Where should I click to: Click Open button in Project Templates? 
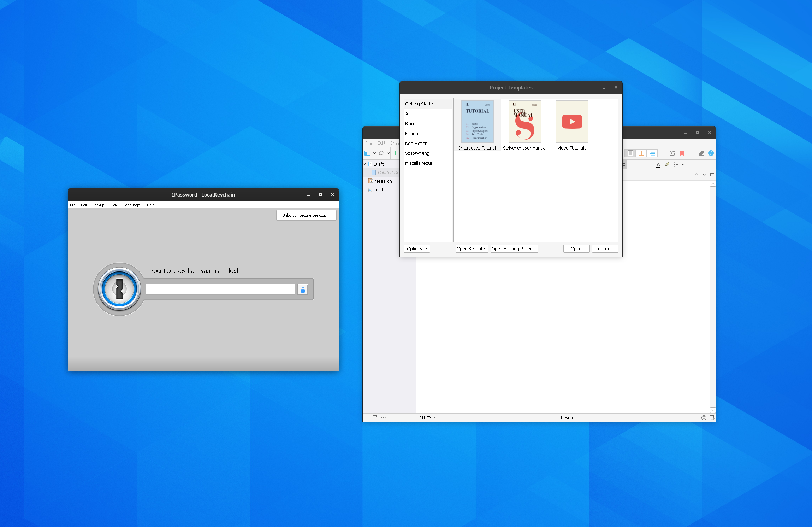[575, 248]
